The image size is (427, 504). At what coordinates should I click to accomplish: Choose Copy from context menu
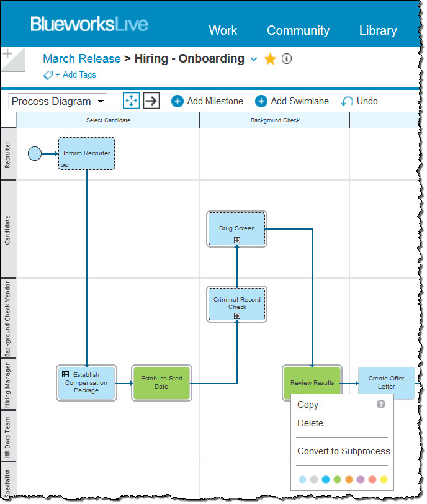pyautogui.click(x=308, y=405)
